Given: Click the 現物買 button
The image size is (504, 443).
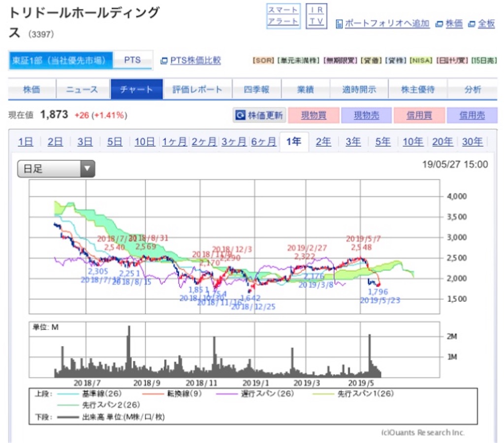Looking at the screenshot, I should click(x=314, y=115).
